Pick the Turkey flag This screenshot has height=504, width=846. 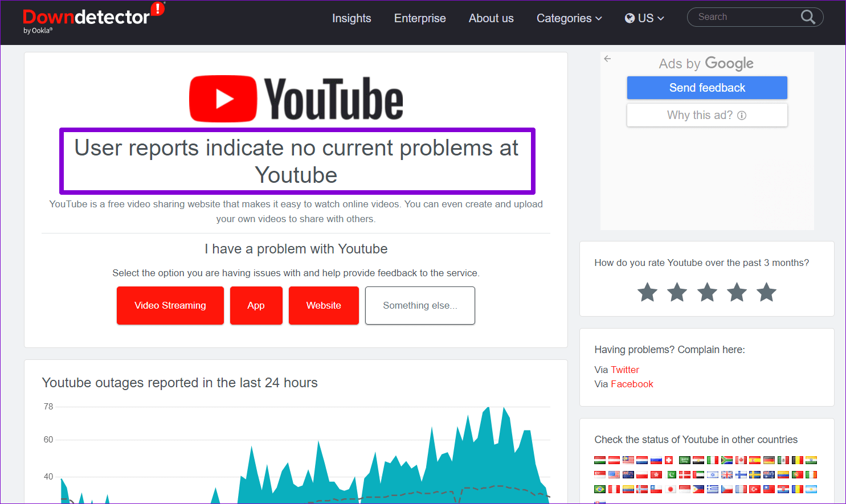755,489
